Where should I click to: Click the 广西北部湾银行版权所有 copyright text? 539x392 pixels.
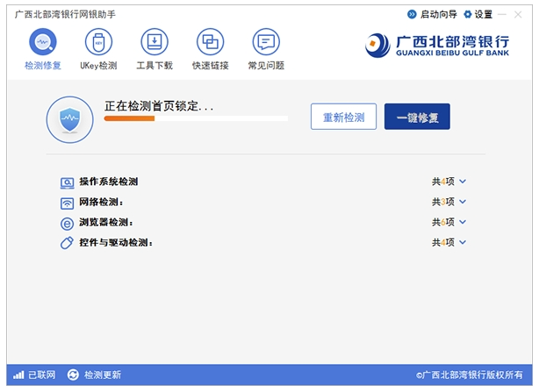coord(470,374)
